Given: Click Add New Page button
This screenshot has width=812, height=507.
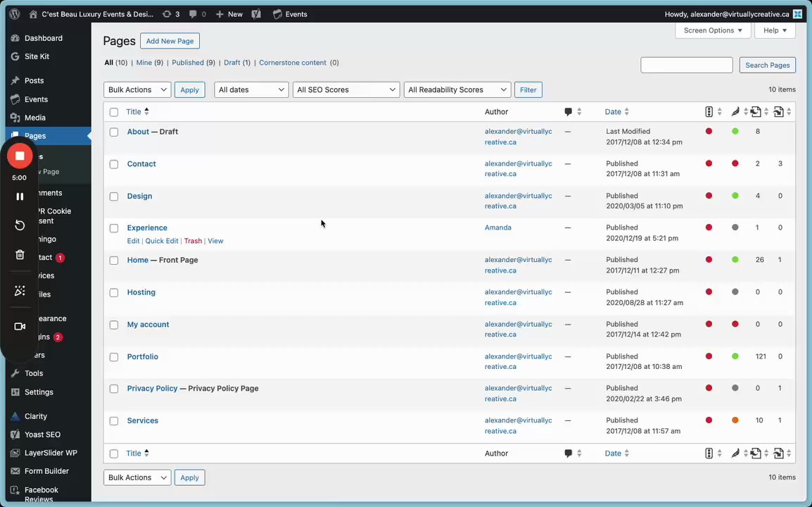Looking at the screenshot, I should pos(170,41).
